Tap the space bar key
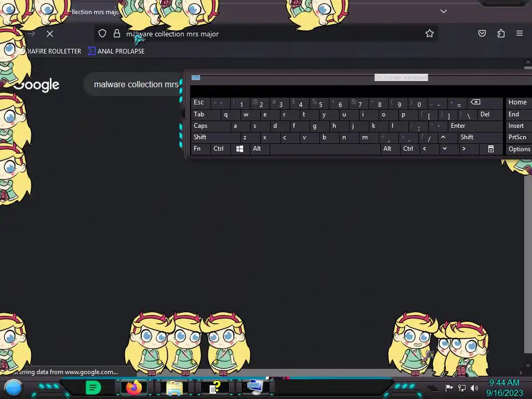The height and width of the screenshot is (399, 532). pos(325,149)
